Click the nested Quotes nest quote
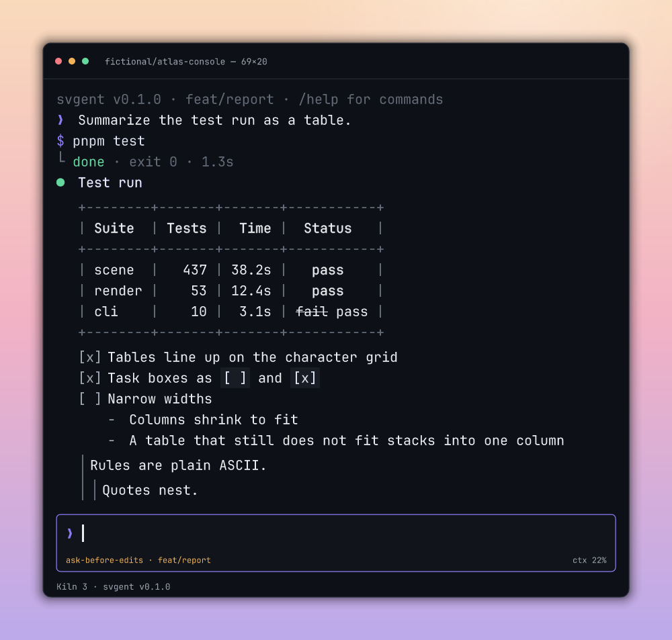Viewport: 672px width, 640px height. [150, 490]
